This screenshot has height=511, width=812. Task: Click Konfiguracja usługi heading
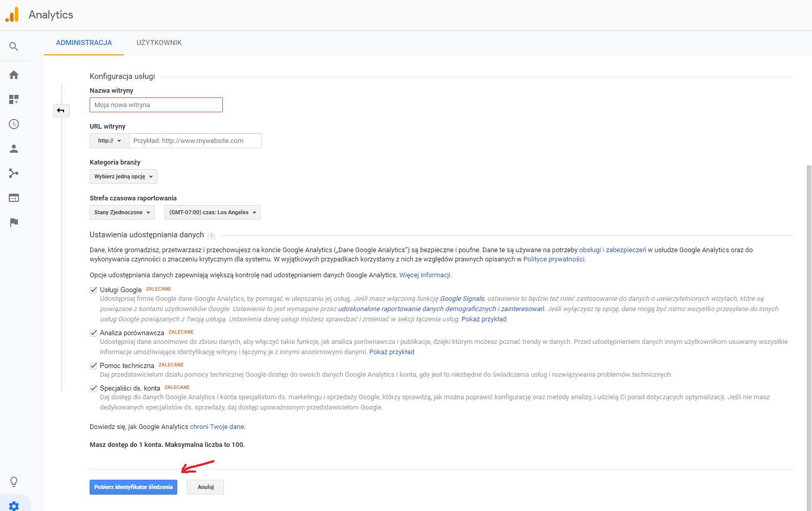pos(122,76)
